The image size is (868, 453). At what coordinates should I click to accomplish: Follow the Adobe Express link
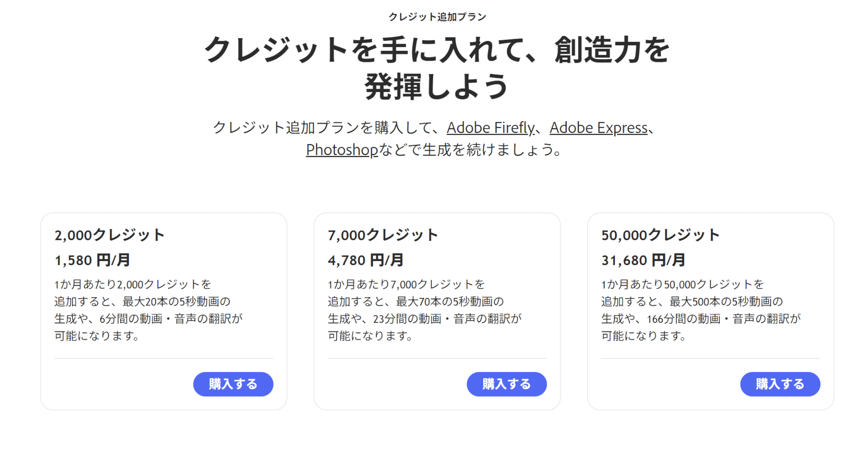coord(598,128)
